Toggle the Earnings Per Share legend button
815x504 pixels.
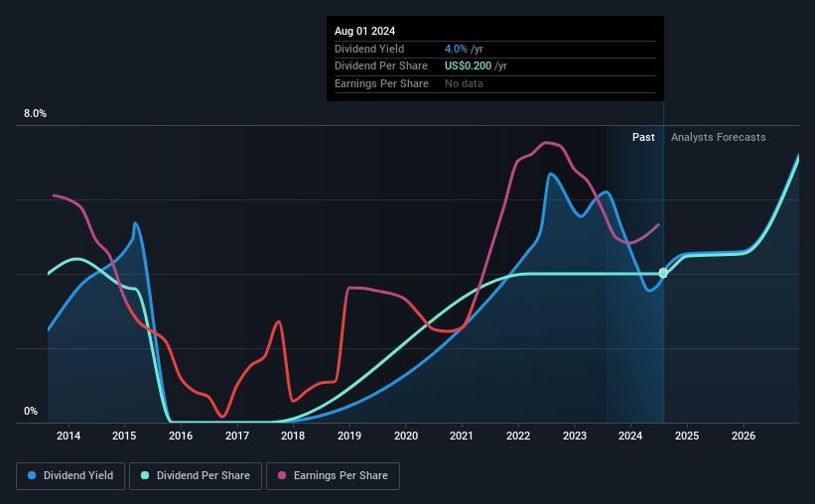(x=333, y=476)
